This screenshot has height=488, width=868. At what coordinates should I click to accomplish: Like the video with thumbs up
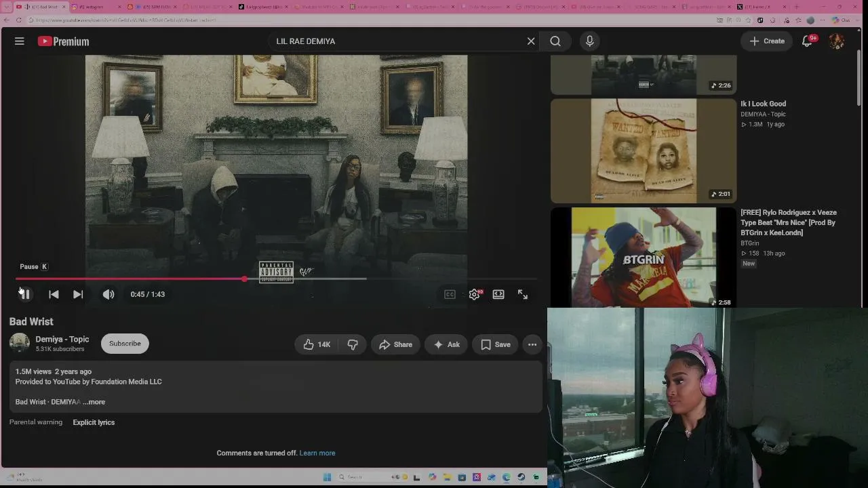317,344
